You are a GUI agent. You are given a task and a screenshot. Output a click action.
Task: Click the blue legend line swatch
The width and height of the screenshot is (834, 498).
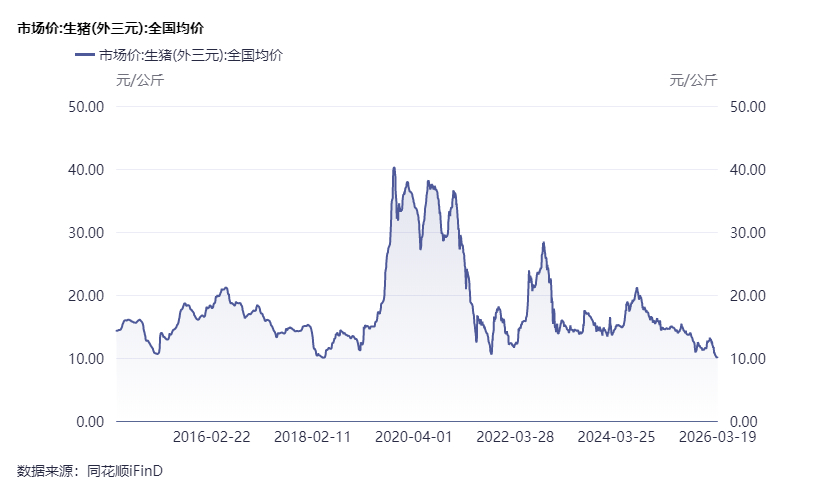(x=84, y=55)
